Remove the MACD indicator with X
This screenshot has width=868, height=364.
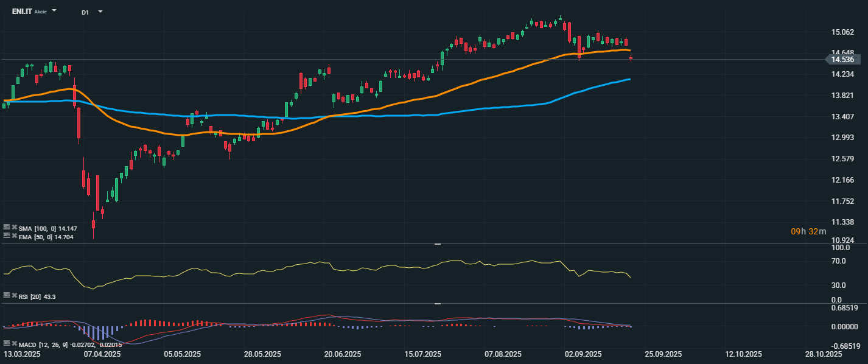pos(14,345)
